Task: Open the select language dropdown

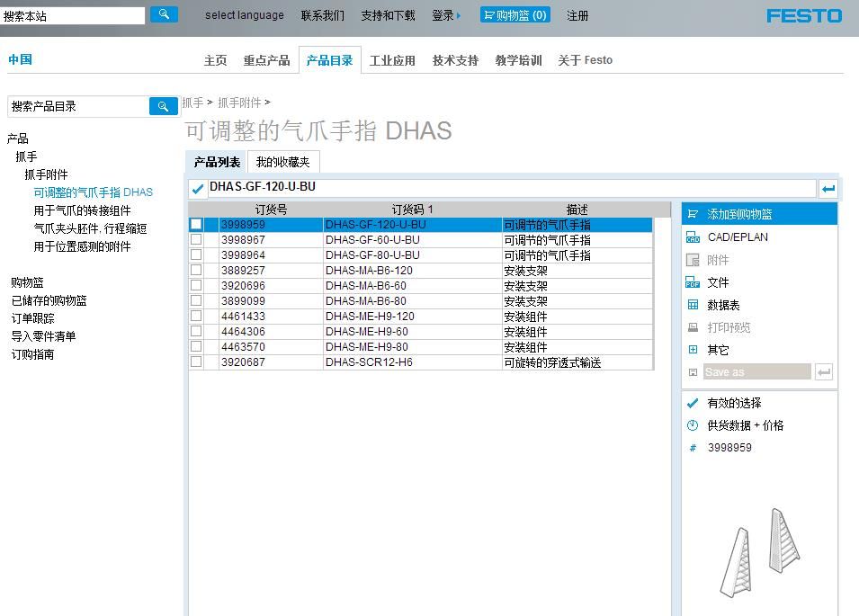Action: 245,15
